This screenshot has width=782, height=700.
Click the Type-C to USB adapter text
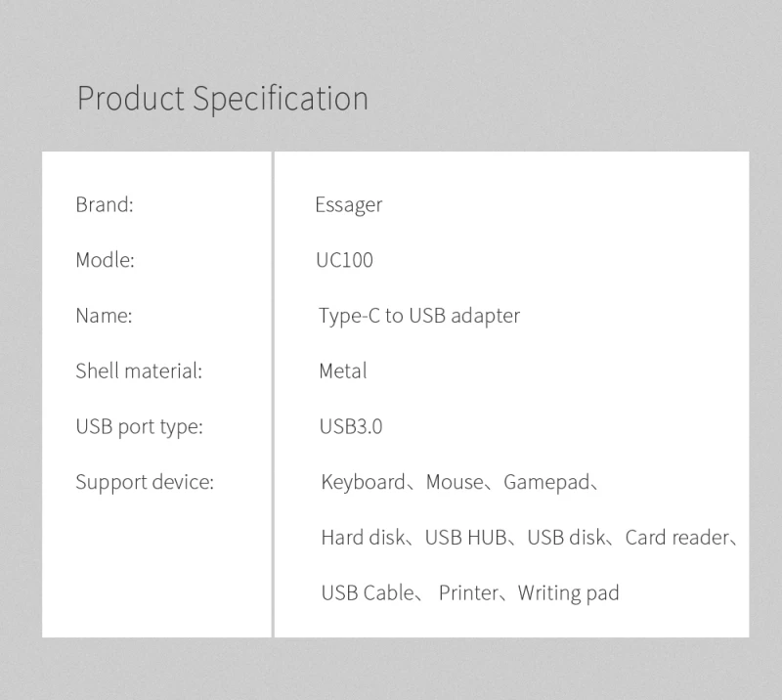(x=419, y=317)
